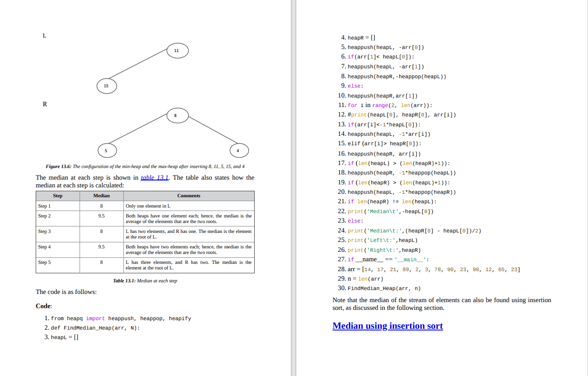The width and height of the screenshot is (588, 376).
Task: Click the Figure 13.6 caption text
Action: coord(145,166)
